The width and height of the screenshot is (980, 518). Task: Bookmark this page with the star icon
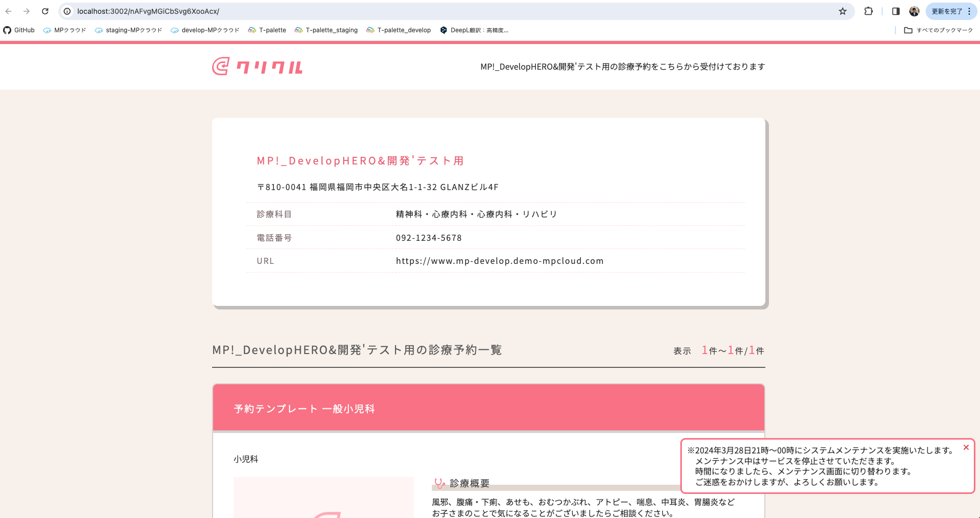pos(842,11)
